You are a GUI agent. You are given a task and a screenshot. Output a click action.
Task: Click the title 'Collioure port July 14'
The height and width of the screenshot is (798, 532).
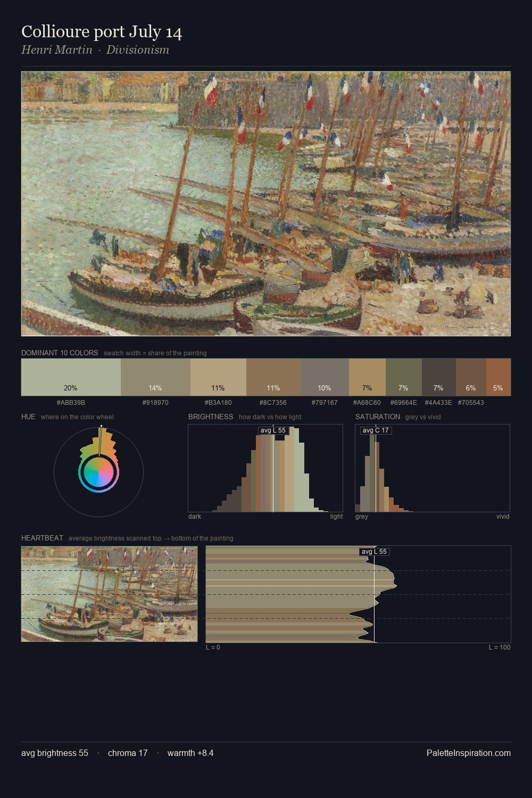(102, 32)
